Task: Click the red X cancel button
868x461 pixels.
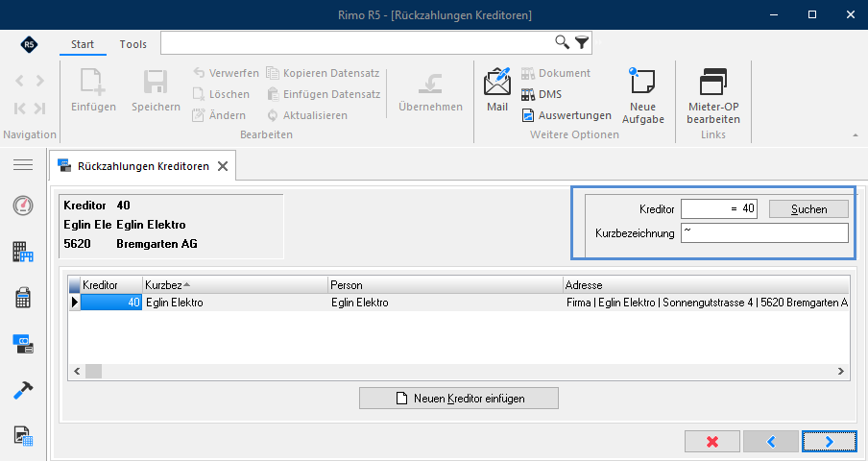Action: [x=712, y=442]
